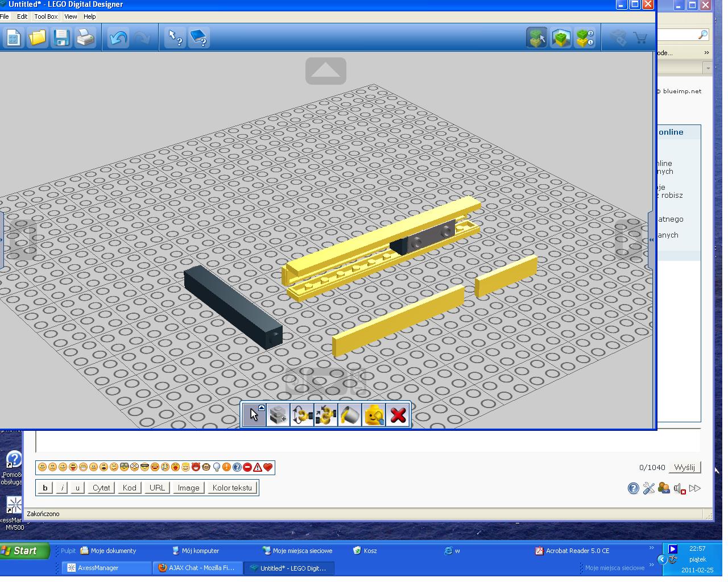The height and width of the screenshot is (582, 728).
Task: Expand selection tool options arrow
Action: (262, 408)
